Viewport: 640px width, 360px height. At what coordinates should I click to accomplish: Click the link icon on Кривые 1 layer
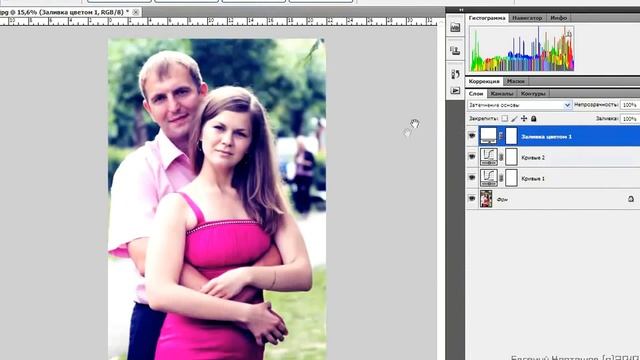501,178
